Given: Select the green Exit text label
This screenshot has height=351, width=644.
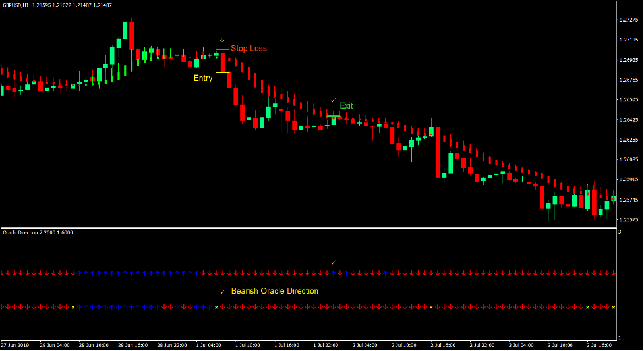Looking at the screenshot, I should tap(346, 106).
